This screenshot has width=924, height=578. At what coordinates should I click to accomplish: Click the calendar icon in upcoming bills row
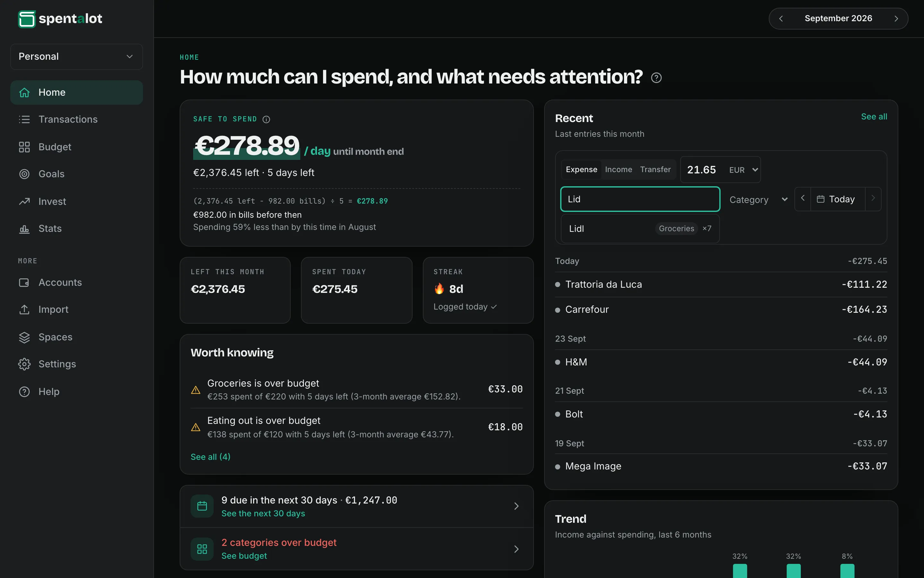click(202, 506)
